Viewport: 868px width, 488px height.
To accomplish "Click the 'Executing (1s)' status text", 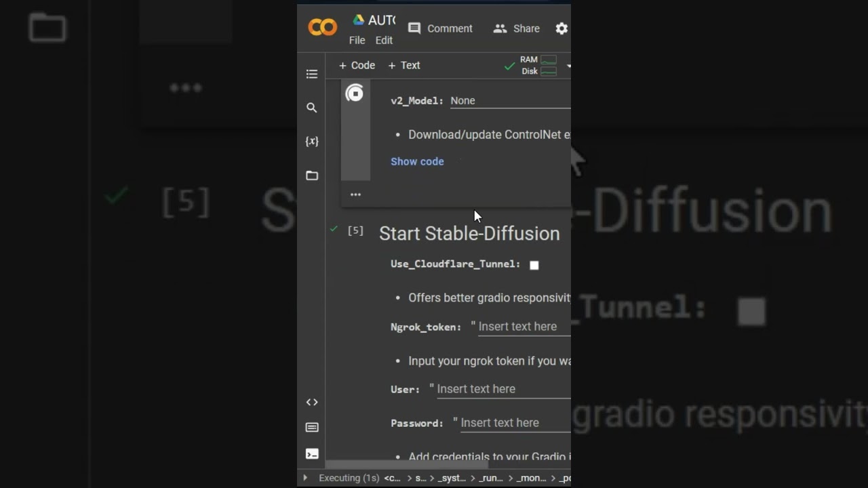I will pyautogui.click(x=349, y=478).
